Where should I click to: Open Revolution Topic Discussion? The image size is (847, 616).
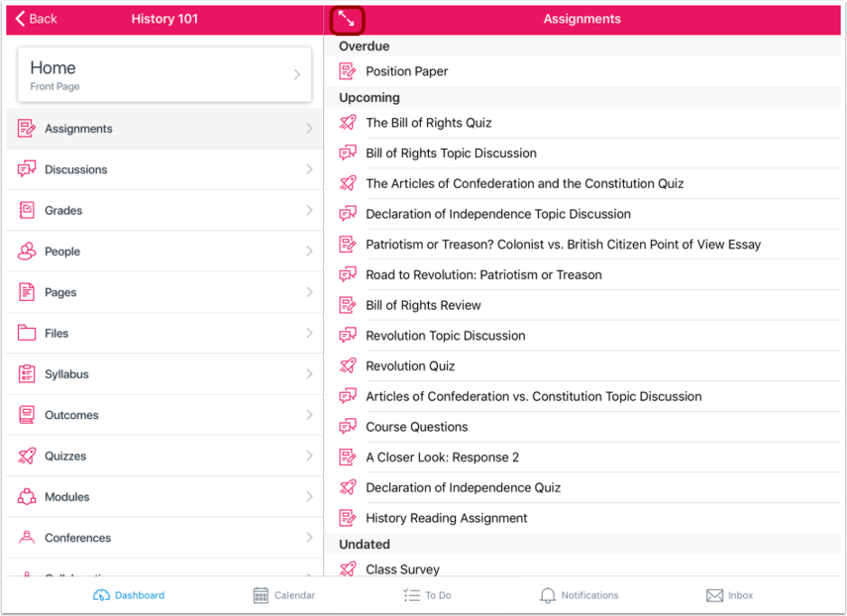582,336
